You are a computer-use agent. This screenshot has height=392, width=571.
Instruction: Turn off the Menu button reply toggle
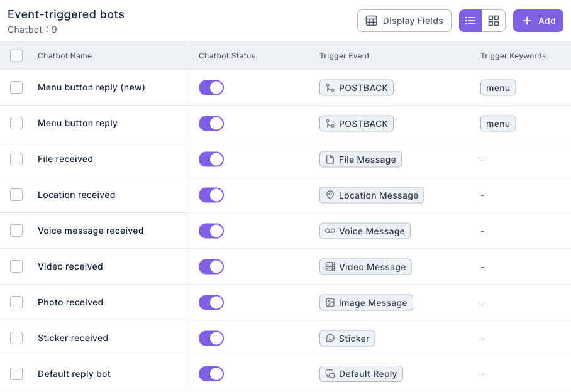pos(211,123)
